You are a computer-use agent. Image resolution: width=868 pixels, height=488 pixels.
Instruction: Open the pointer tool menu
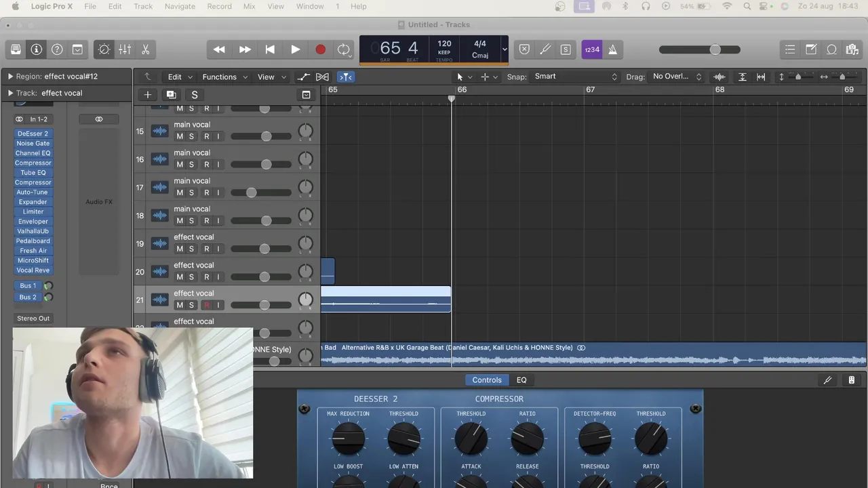pyautogui.click(x=464, y=77)
